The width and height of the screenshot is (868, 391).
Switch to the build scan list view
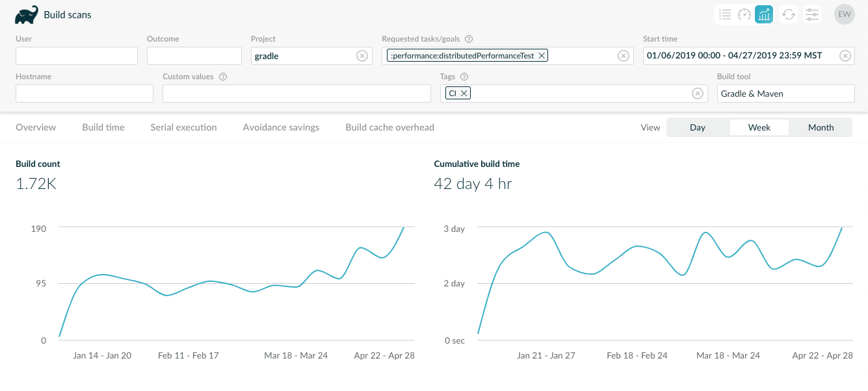click(x=725, y=14)
